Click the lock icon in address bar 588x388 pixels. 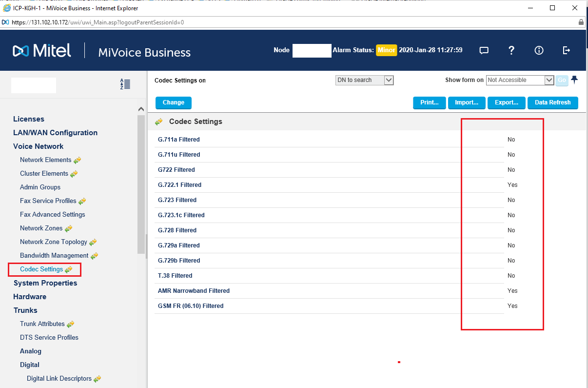click(x=581, y=22)
